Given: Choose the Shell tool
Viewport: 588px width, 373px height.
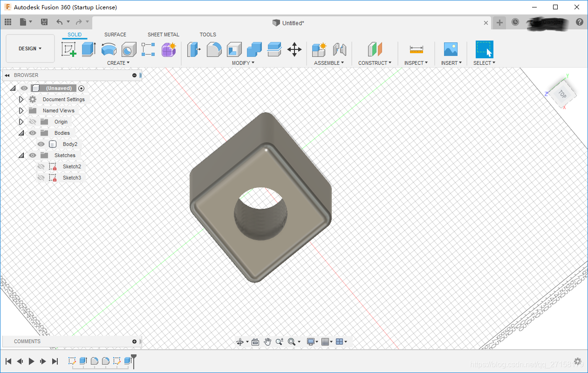Looking at the screenshot, I should point(234,49).
